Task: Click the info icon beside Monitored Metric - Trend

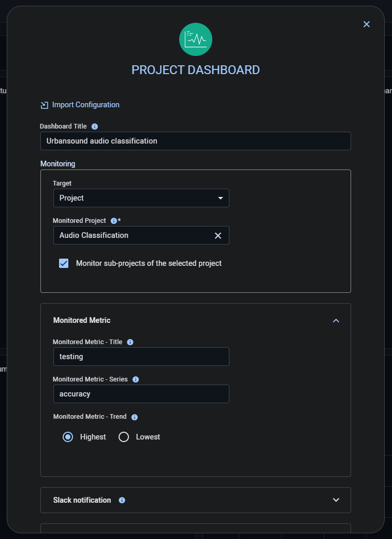Action: pos(134,417)
